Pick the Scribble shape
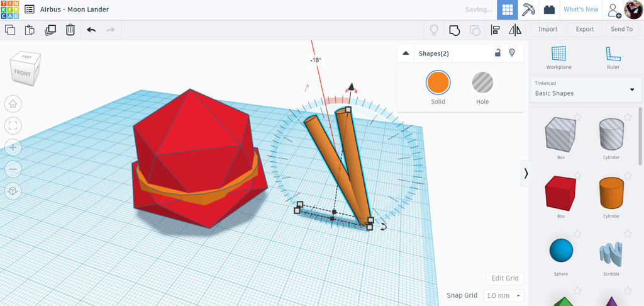This screenshot has width=644, height=306. [611, 252]
